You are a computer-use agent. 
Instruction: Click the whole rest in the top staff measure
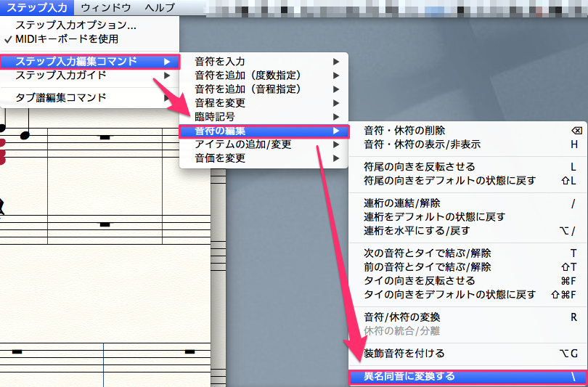click(105, 138)
